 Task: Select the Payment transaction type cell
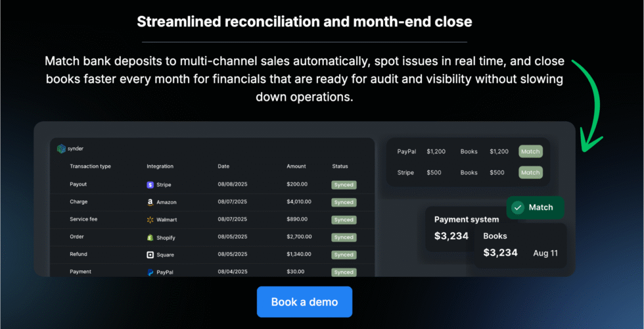pyautogui.click(x=80, y=272)
